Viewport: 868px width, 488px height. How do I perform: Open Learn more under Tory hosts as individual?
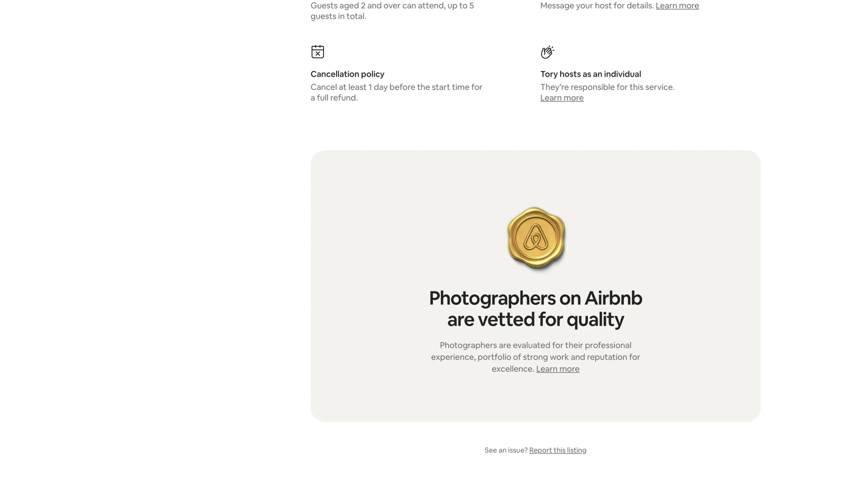pyautogui.click(x=562, y=98)
